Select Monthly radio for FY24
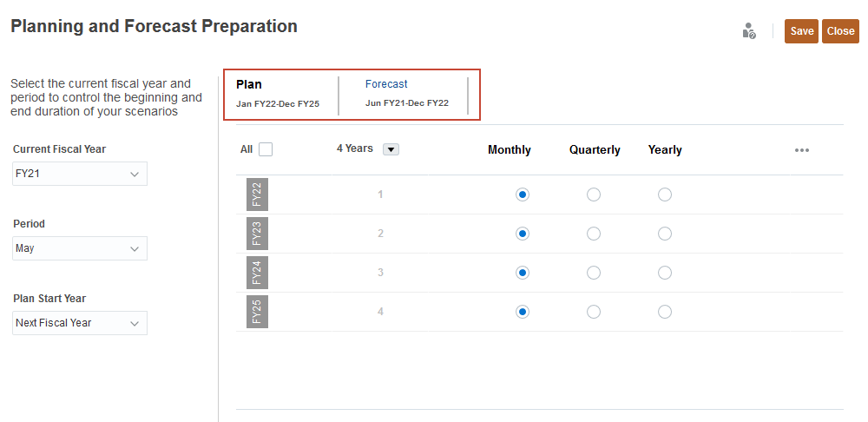 (522, 273)
